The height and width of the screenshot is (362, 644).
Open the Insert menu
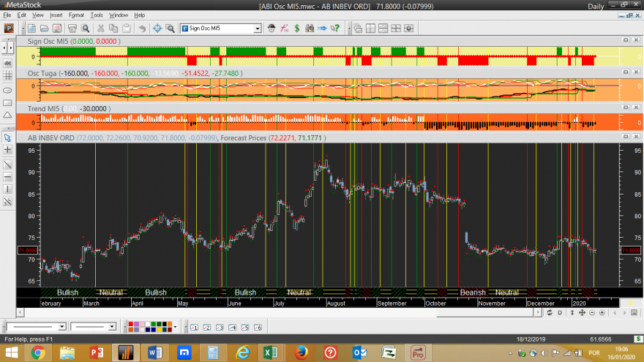(56, 15)
